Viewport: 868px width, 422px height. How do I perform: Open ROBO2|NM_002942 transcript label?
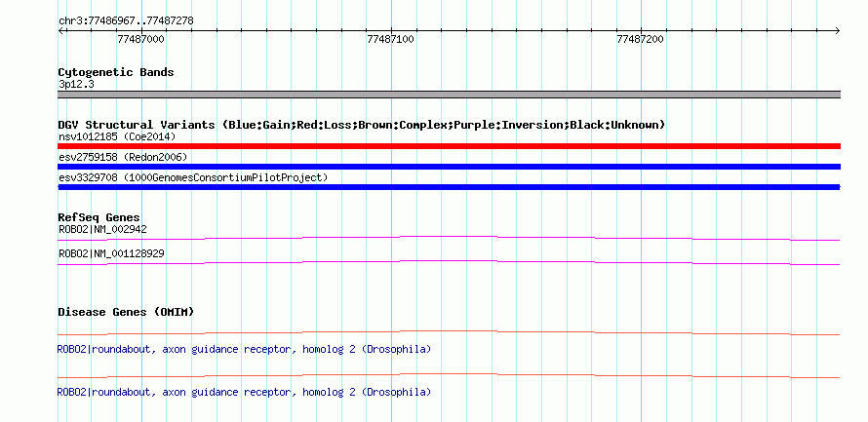pyautogui.click(x=102, y=229)
